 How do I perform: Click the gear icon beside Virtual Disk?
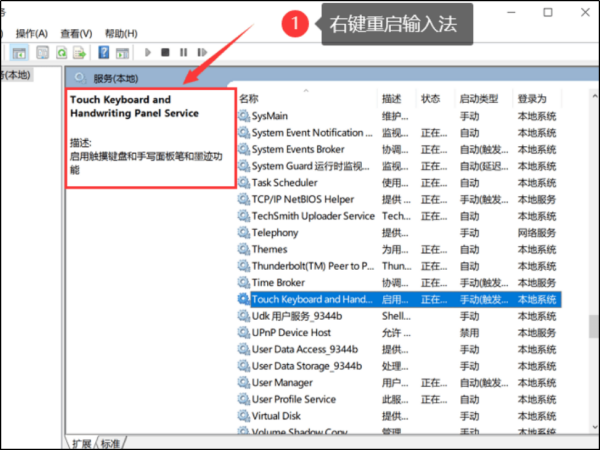click(243, 416)
